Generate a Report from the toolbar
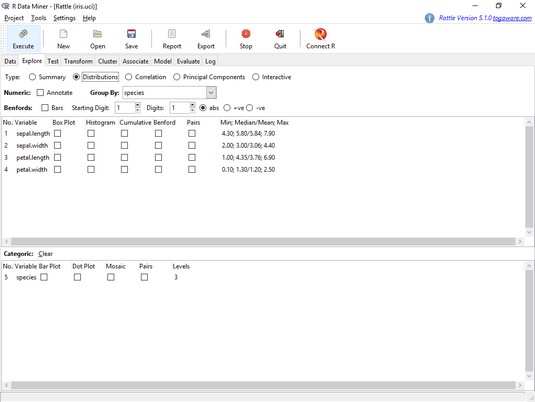 (172, 39)
